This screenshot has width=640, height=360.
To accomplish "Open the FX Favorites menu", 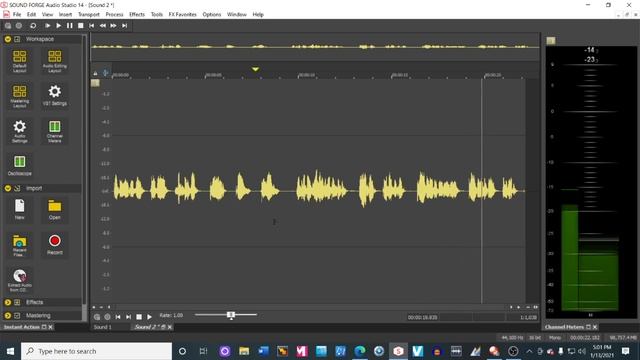I will (x=182, y=14).
